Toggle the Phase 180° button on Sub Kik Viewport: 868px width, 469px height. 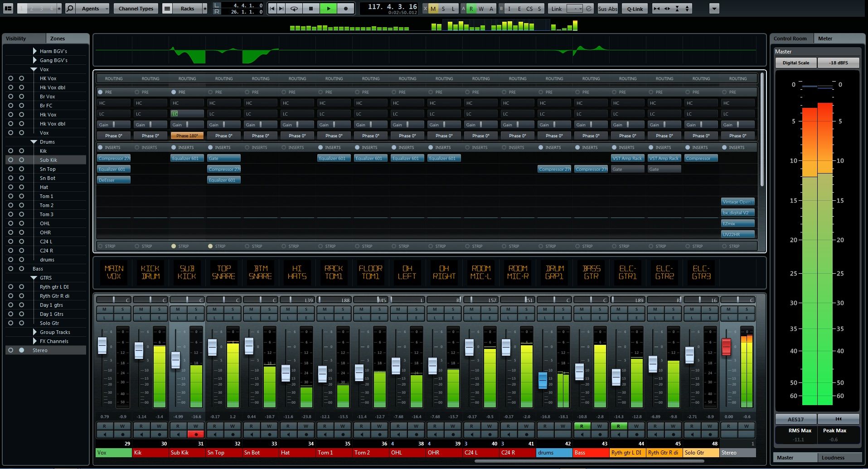(187, 135)
